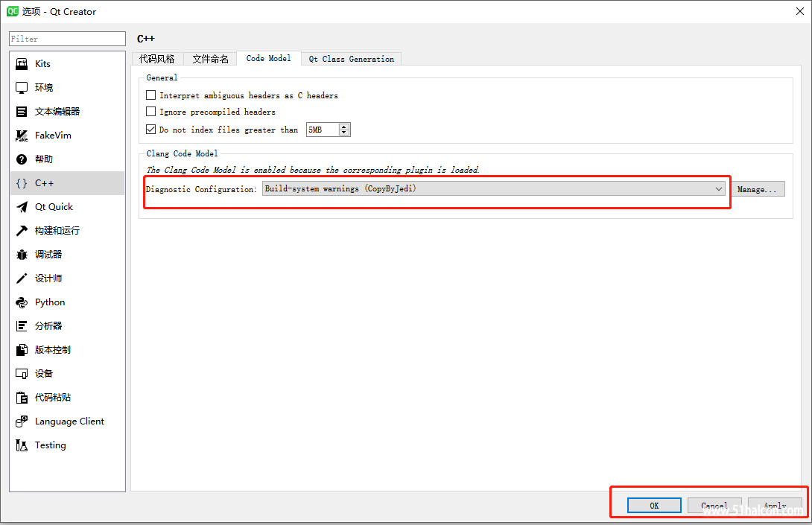Open the Kits settings category icon
812x525 pixels.
(x=22, y=64)
